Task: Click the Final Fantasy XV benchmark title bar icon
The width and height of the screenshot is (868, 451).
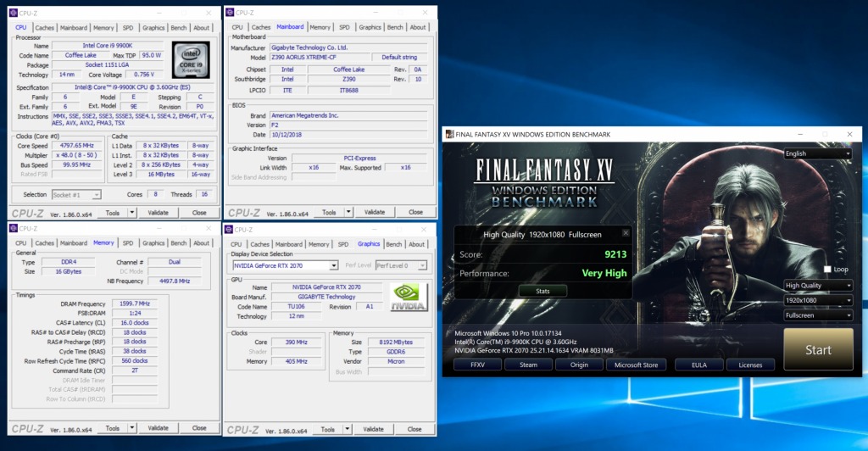Action: click(x=449, y=134)
